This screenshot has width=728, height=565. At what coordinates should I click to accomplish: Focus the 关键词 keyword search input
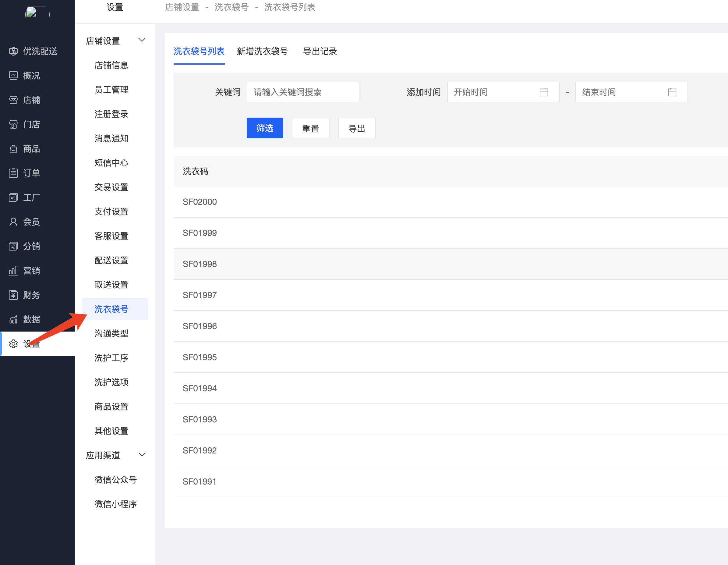302,92
